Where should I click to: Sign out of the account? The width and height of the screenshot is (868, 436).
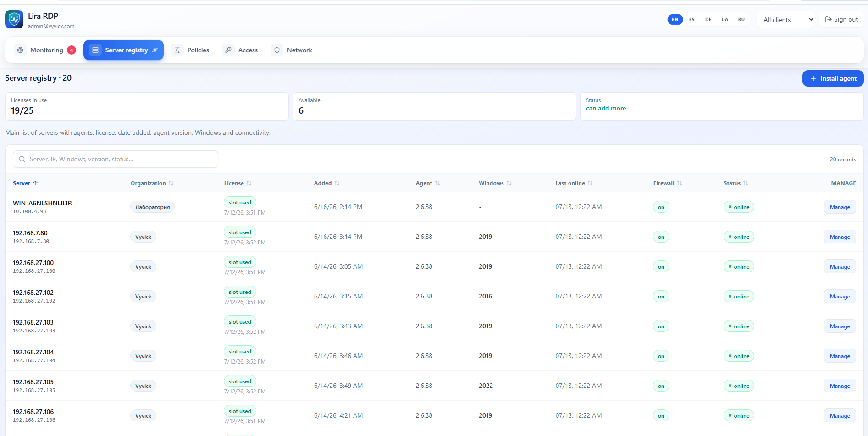tap(841, 19)
